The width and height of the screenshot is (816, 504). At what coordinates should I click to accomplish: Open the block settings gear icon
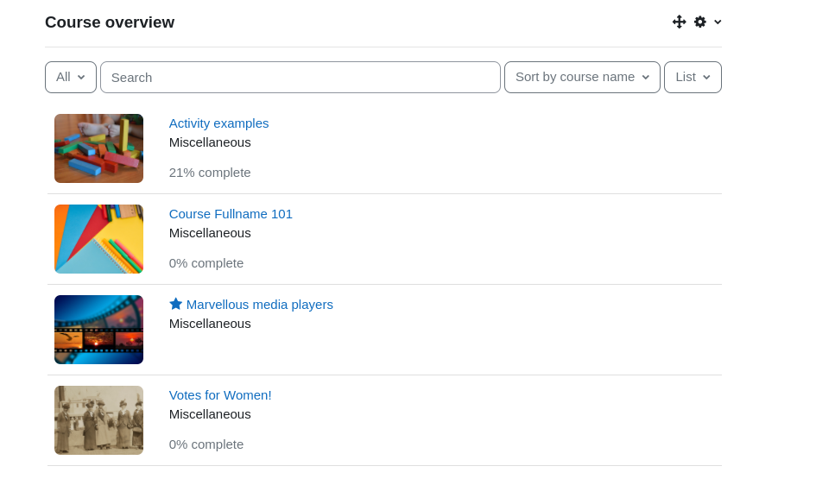(x=700, y=22)
